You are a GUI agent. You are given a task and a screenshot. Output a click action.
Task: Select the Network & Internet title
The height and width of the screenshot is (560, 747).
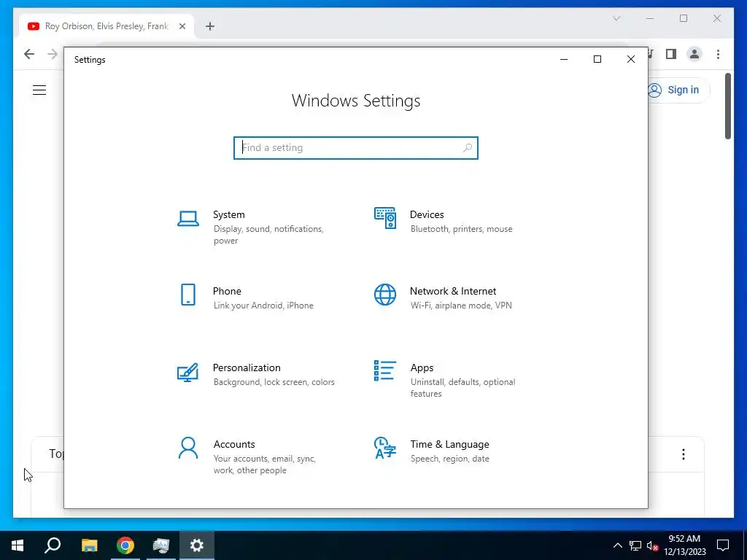click(x=453, y=292)
